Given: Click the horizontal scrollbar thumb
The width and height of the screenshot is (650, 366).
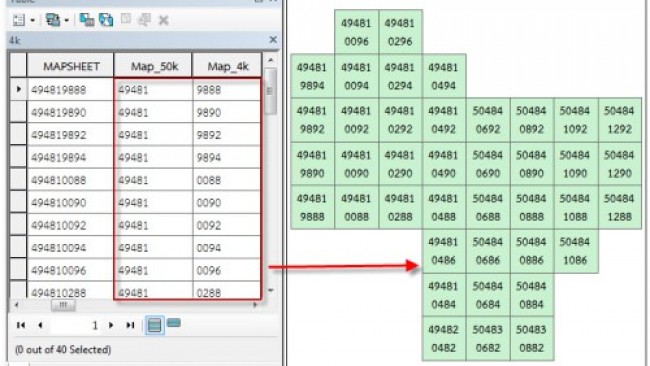Looking at the screenshot, I should (x=63, y=305).
